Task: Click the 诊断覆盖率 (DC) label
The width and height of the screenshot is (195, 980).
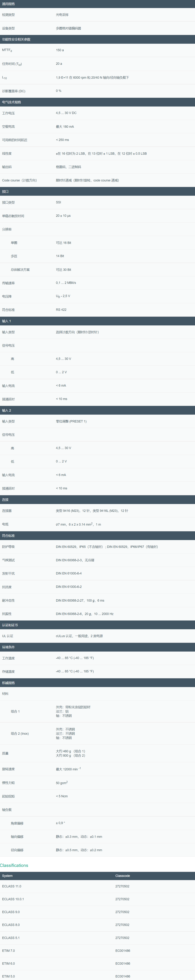Action: point(14,91)
